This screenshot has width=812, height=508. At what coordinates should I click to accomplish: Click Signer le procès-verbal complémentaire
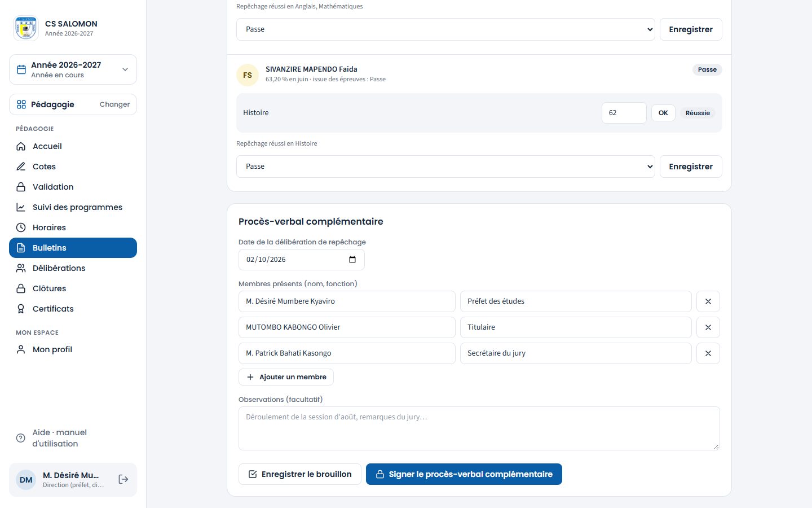point(464,474)
